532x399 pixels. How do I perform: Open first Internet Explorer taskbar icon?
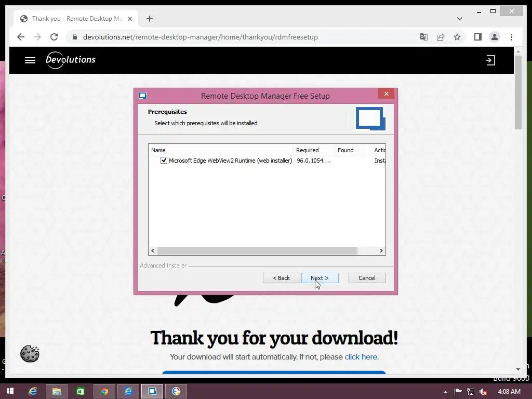pos(33,391)
